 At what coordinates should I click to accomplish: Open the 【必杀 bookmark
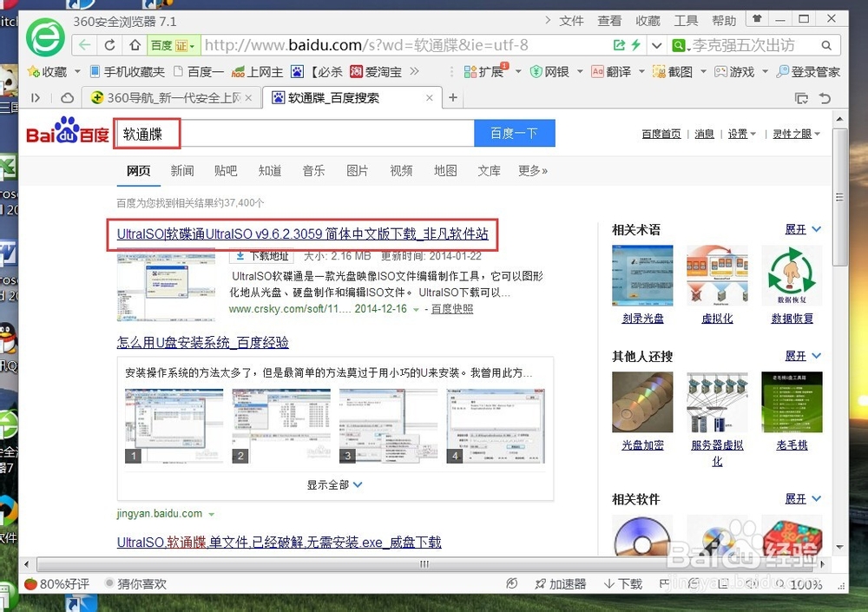click(317, 71)
